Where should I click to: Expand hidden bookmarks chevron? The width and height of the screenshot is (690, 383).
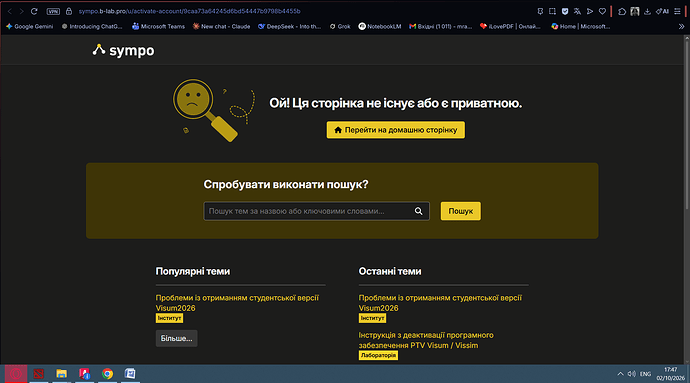[681, 26]
